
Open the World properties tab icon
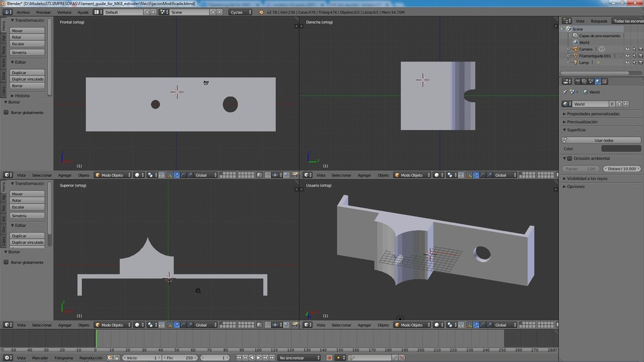tap(597, 82)
